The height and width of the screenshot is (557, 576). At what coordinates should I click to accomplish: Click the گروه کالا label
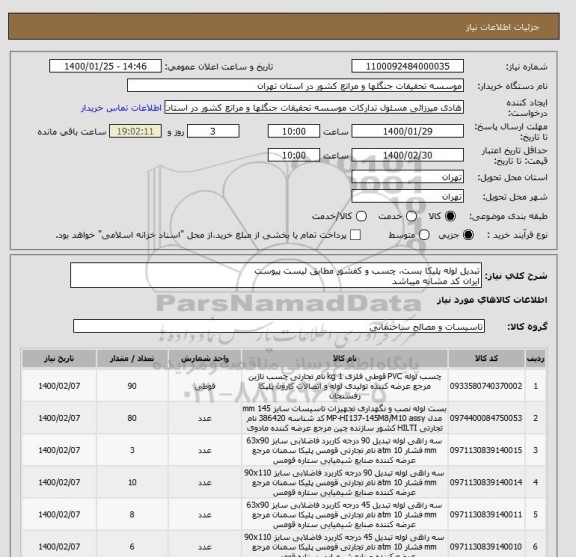point(528,327)
